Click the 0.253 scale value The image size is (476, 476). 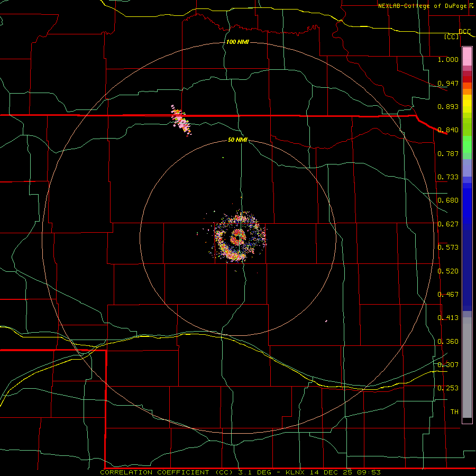tap(448, 388)
